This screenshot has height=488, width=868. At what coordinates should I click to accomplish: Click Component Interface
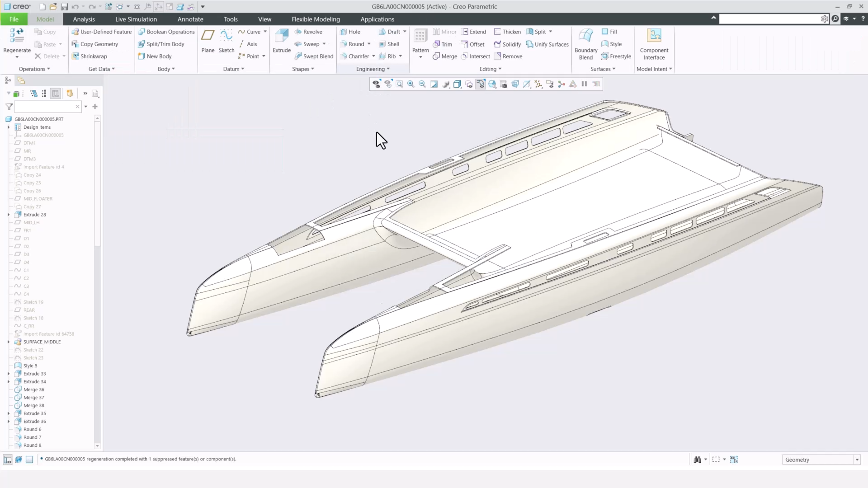click(x=654, y=44)
